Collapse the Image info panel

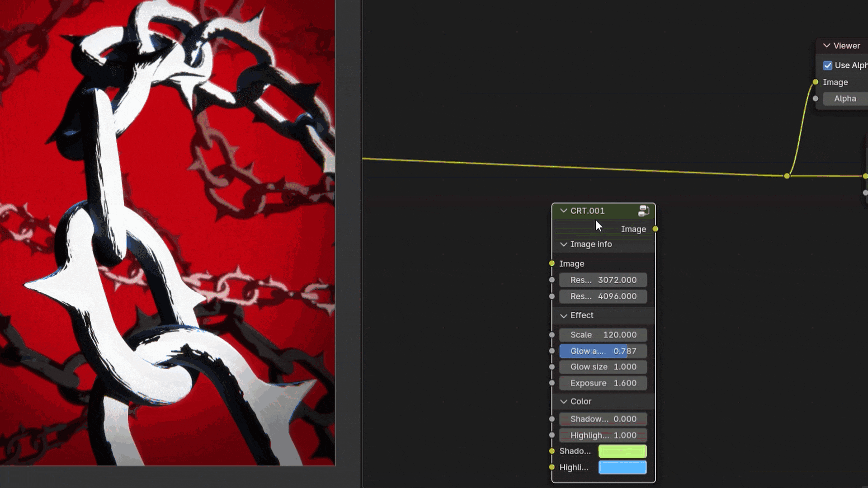(x=563, y=244)
